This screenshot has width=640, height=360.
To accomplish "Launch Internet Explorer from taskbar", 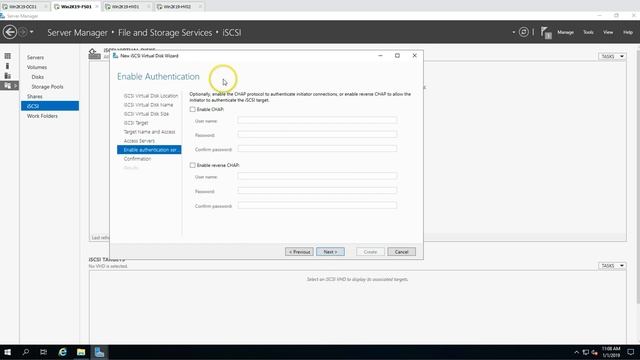I will click(62, 352).
